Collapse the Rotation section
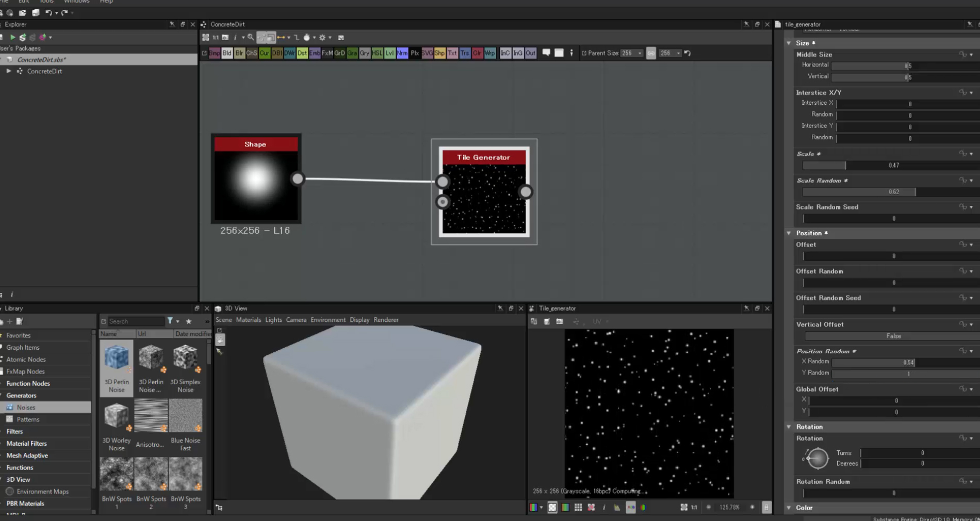Image resolution: width=980 pixels, height=521 pixels. pyautogui.click(x=789, y=427)
